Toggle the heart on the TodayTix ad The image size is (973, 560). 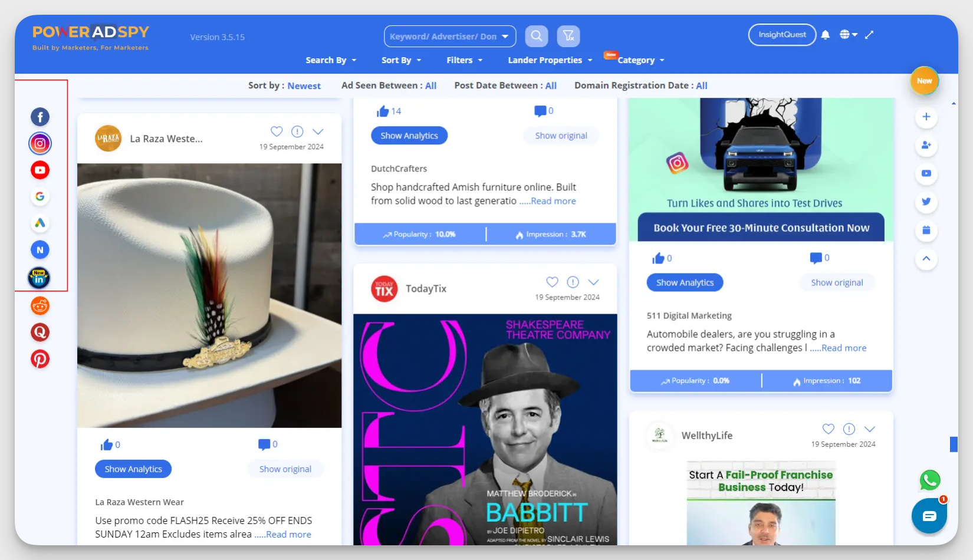pos(552,282)
